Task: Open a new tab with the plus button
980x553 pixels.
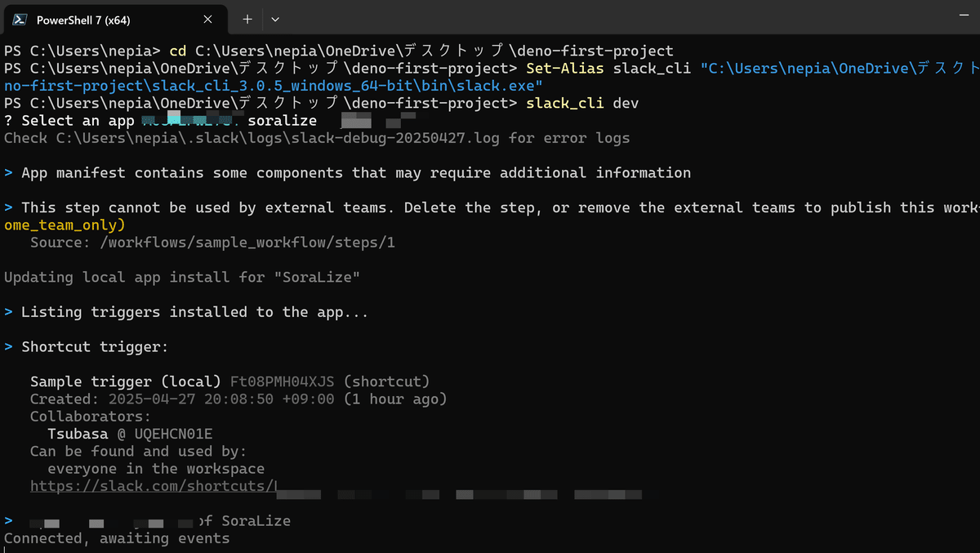Action: [x=247, y=19]
